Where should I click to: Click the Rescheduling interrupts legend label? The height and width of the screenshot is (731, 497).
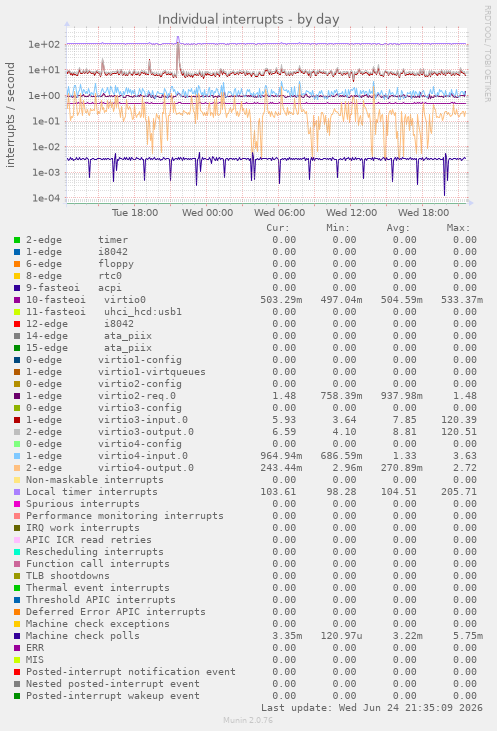(95, 552)
